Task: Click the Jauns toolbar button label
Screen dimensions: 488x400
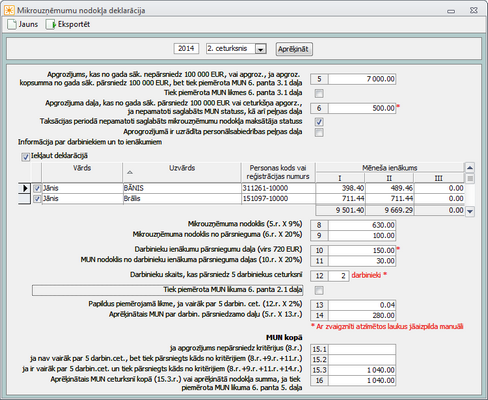Action: point(28,24)
